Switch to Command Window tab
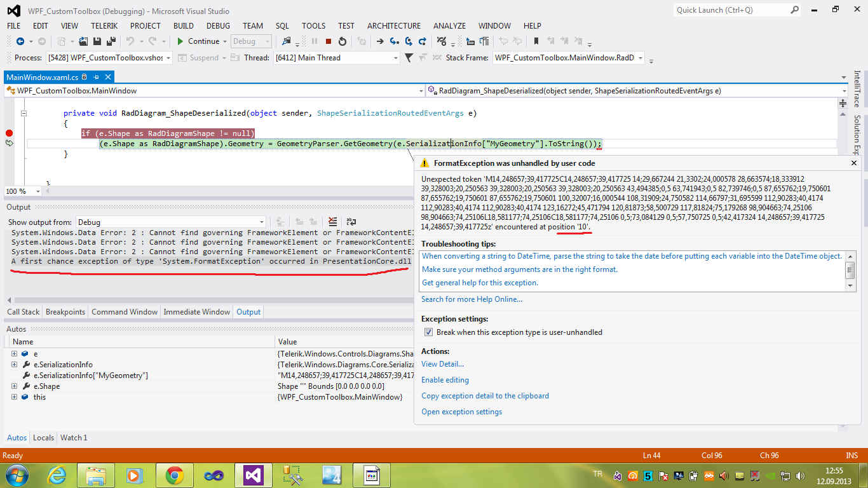868x488 pixels. pyautogui.click(x=125, y=312)
